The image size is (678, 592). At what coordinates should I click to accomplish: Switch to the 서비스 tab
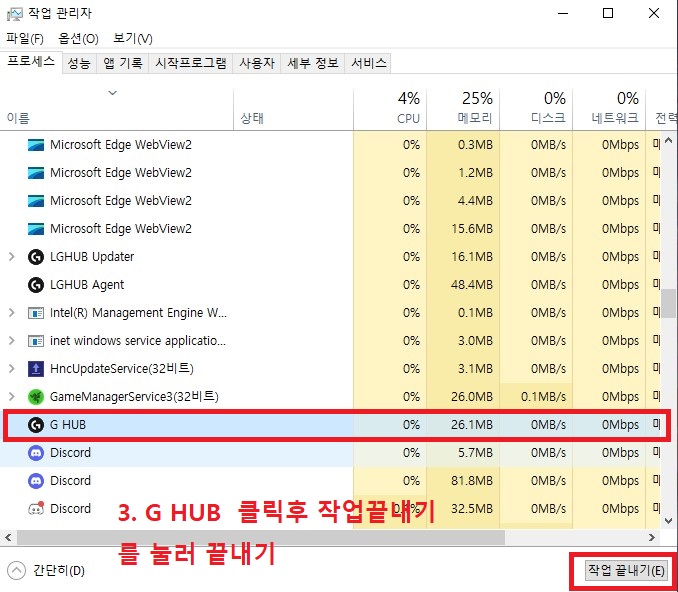(368, 63)
